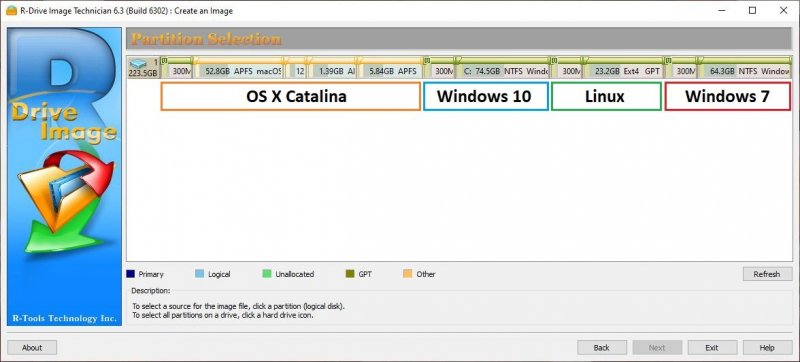Select the 300M partition before the 23.2GB Ext4
This screenshot has height=362, width=800.
coord(567,68)
